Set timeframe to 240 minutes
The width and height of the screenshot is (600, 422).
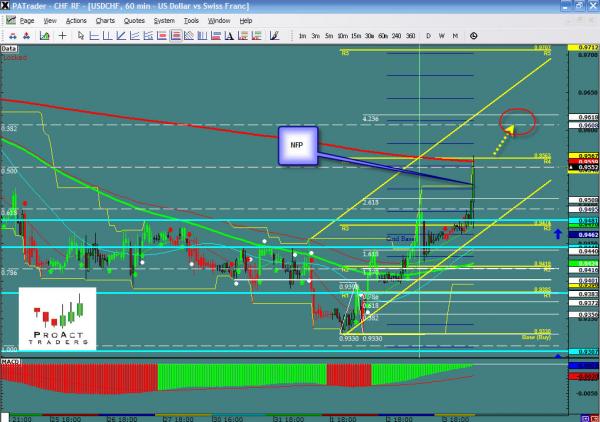[x=395, y=36]
